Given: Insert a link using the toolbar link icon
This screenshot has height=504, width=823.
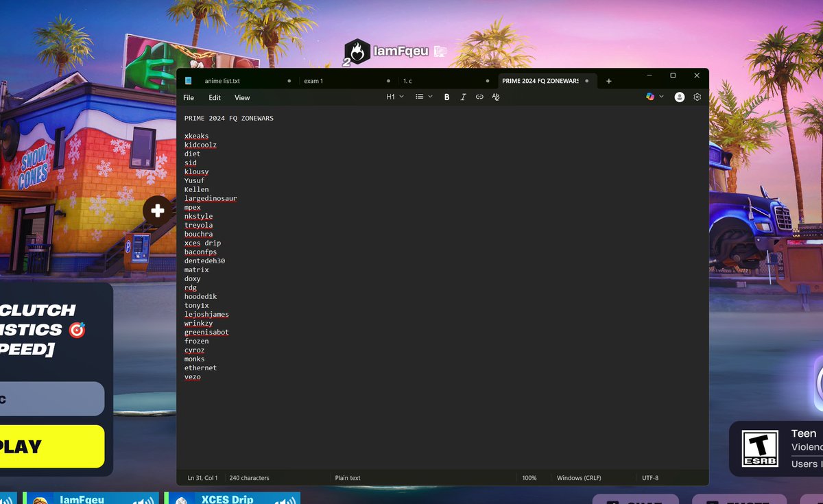Looking at the screenshot, I should click(x=479, y=97).
